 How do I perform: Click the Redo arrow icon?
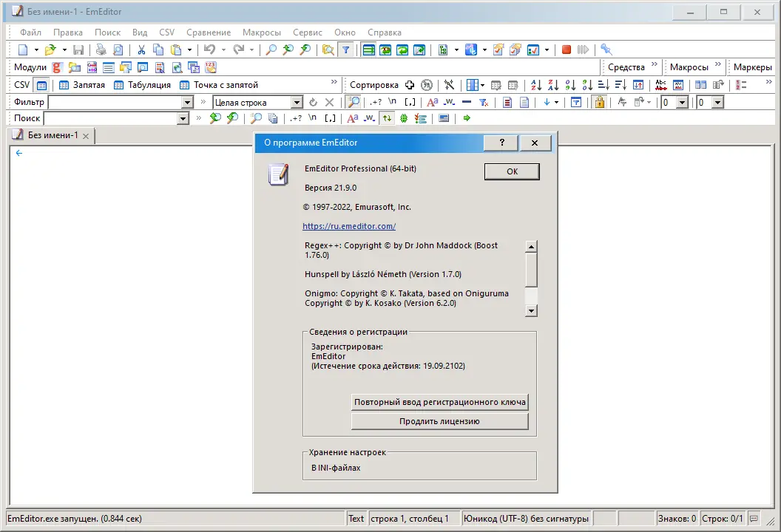point(239,50)
